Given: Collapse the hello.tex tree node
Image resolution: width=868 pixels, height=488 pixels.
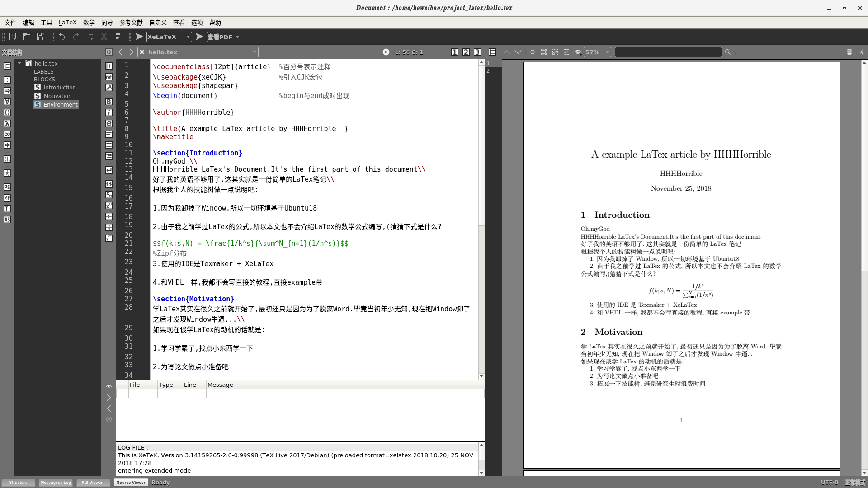Looking at the screenshot, I should point(19,63).
